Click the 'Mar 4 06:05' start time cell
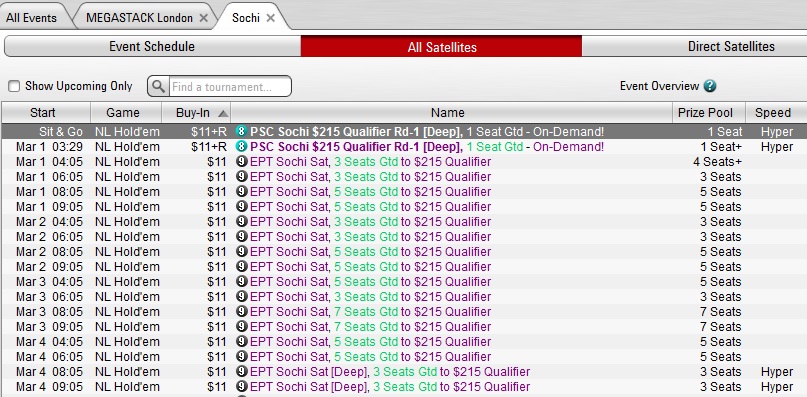Image resolution: width=807 pixels, height=397 pixels. pyautogui.click(x=49, y=356)
